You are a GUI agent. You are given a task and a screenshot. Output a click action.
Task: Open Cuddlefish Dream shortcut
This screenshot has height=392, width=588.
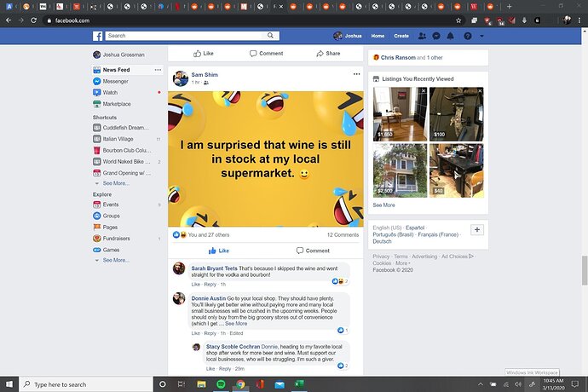(125, 128)
